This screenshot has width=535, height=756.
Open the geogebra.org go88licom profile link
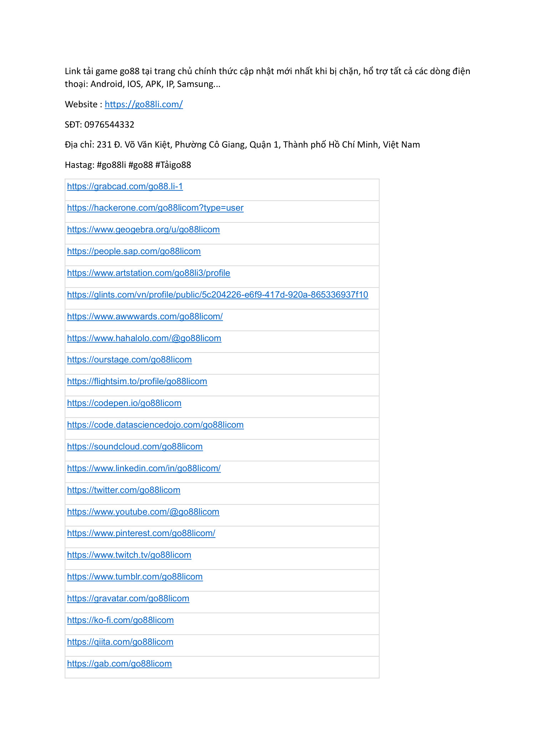(143, 230)
